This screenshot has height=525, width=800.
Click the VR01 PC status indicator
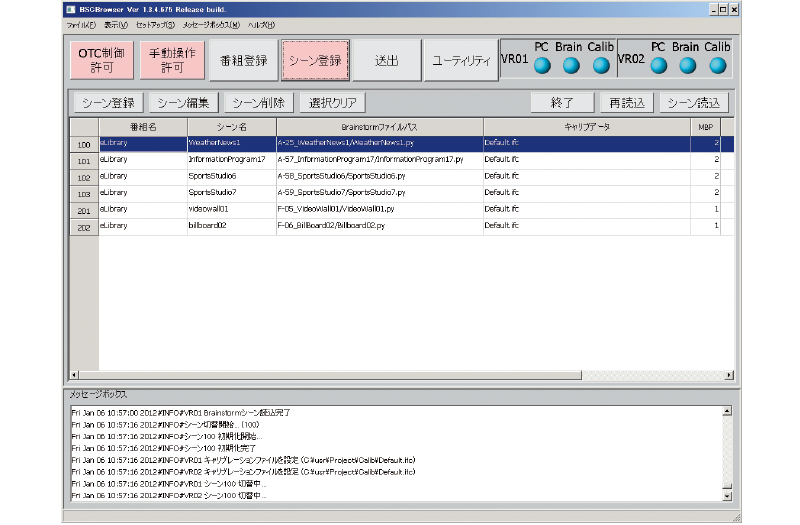[x=541, y=66]
